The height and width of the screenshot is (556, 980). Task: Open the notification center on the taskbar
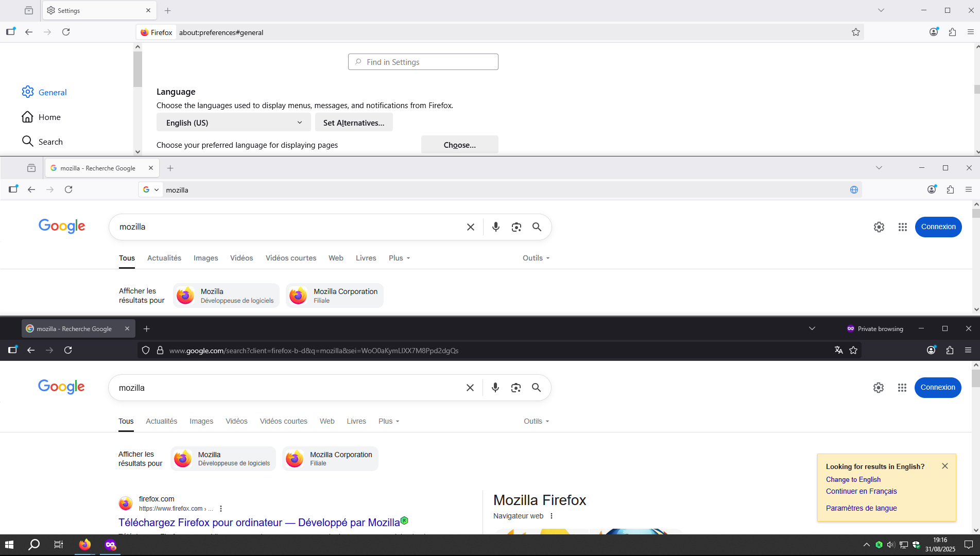969,545
